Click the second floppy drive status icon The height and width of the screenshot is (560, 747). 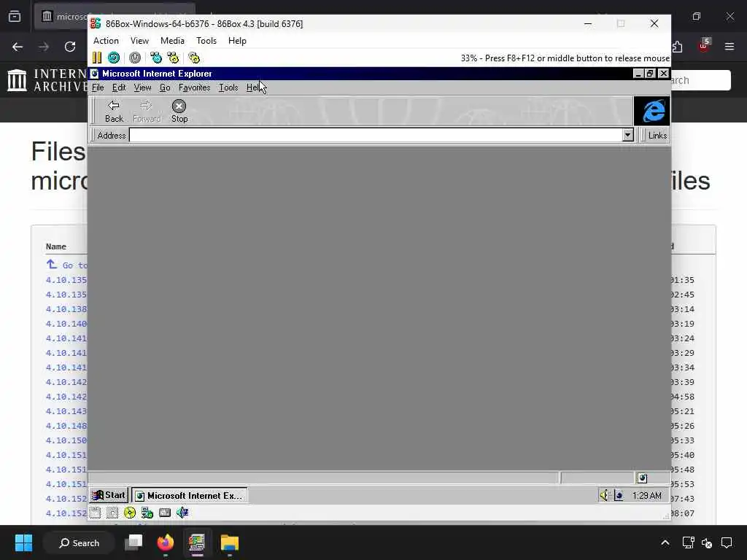[x=112, y=513]
